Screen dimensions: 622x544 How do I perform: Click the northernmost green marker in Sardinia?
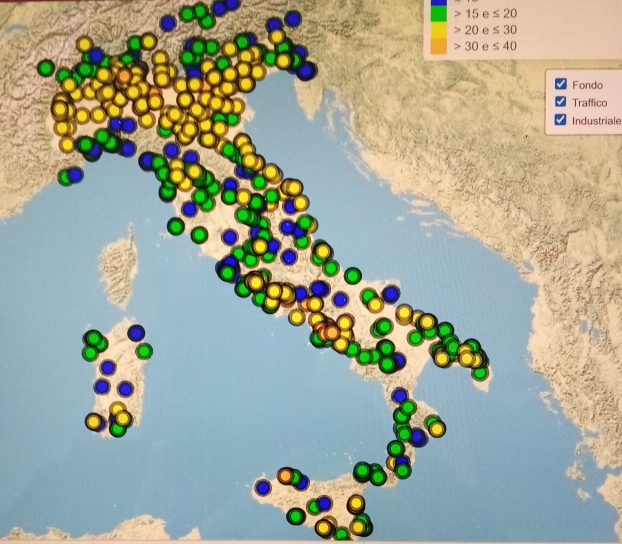tap(91, 338)
